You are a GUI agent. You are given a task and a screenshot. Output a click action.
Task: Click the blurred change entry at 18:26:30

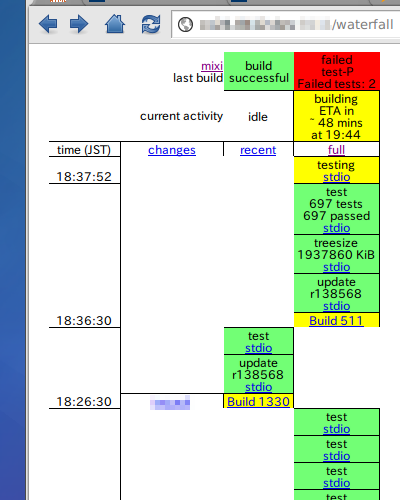tap(170, 402)
